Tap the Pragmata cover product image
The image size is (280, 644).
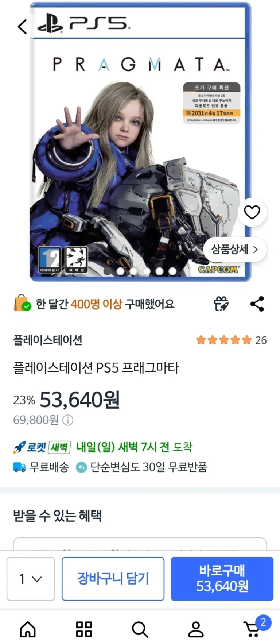[140, 142]
